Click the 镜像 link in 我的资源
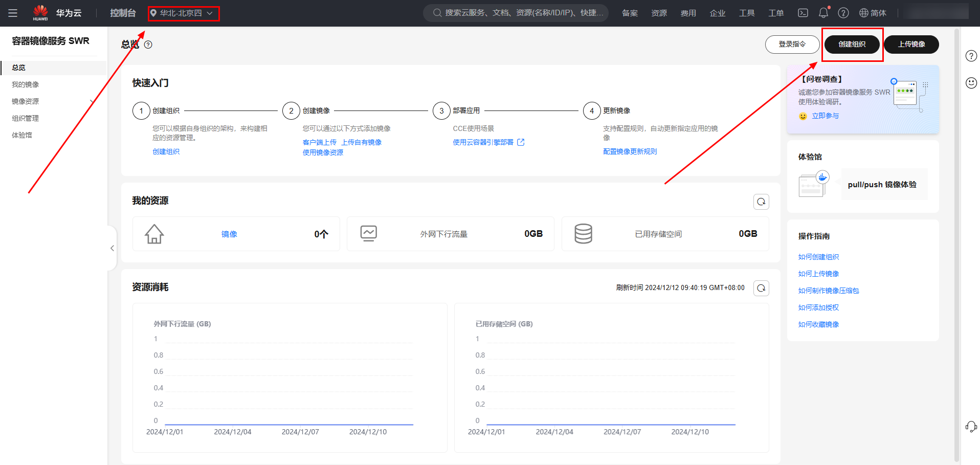Viewport: 980px width, 465px height. tap(229, 234)
